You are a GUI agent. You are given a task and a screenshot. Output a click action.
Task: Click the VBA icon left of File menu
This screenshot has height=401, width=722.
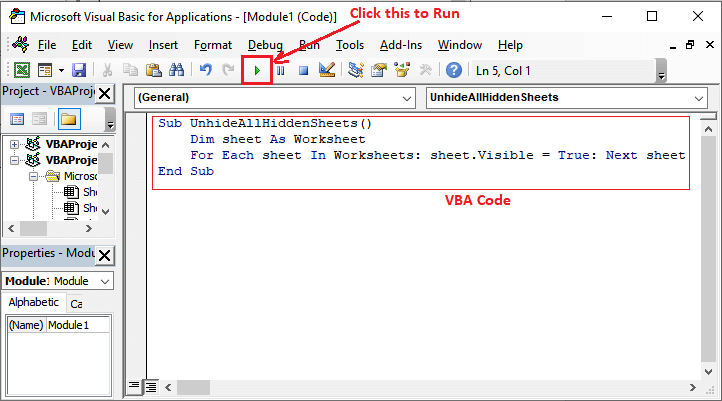tap(21, 44)
